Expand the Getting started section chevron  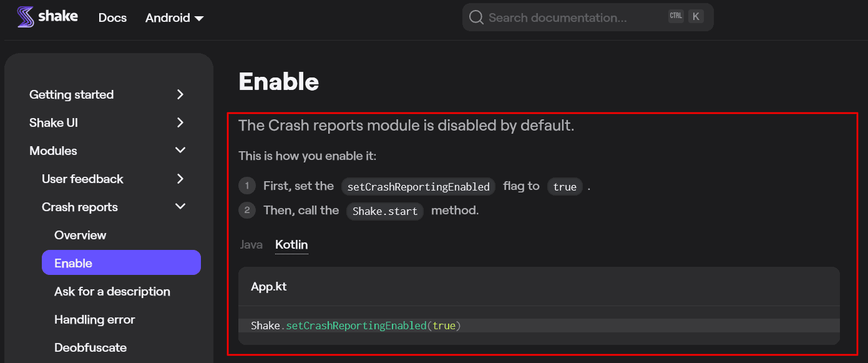180,94
